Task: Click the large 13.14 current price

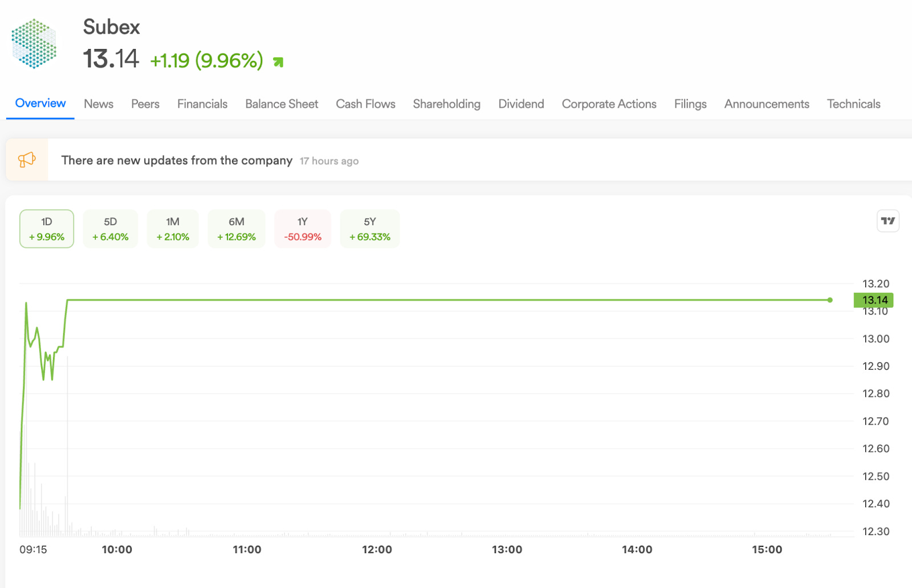Action: [x=111, y=59]
